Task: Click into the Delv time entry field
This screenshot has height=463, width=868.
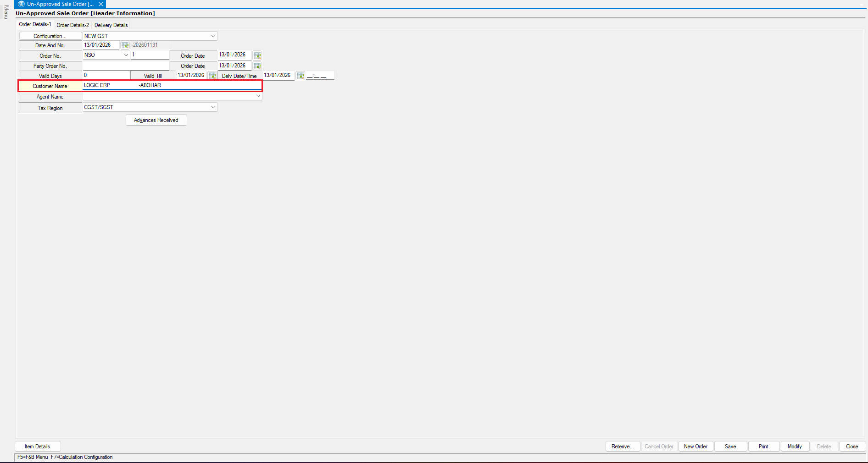Action: 320,76
